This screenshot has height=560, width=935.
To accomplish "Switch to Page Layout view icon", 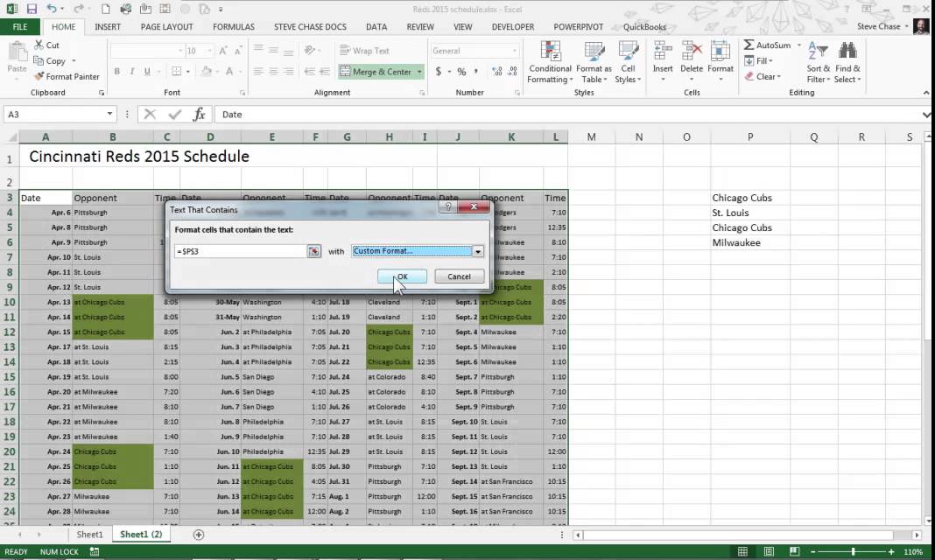I will coord(769,551).
